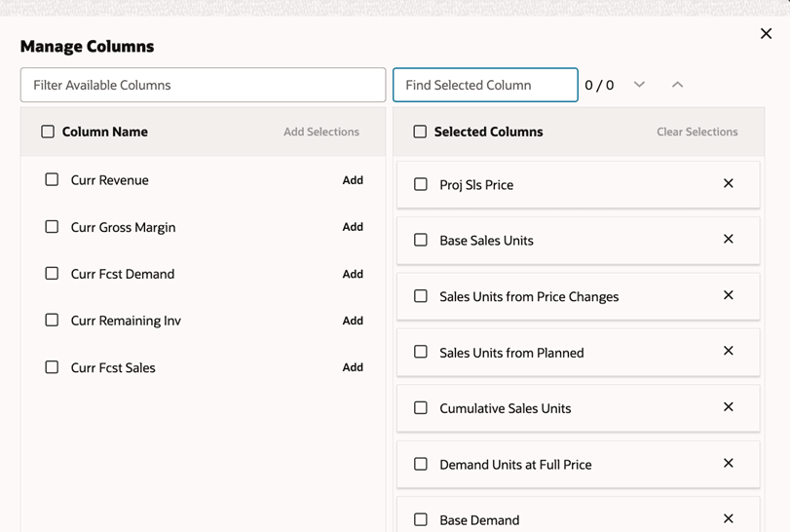Click the Curr Gross Margin label
Viewport: 790px width, 532px height.
coord(124,228)
